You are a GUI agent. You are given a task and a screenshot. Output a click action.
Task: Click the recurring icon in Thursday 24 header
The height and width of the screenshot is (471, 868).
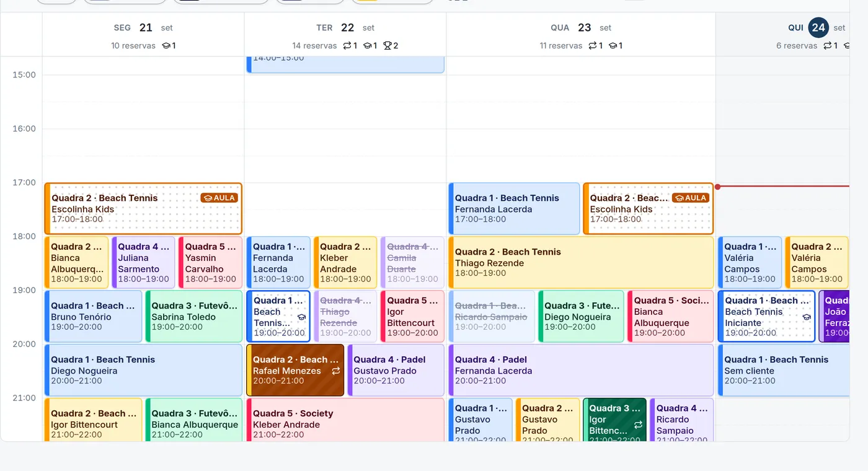click(828, 45)
